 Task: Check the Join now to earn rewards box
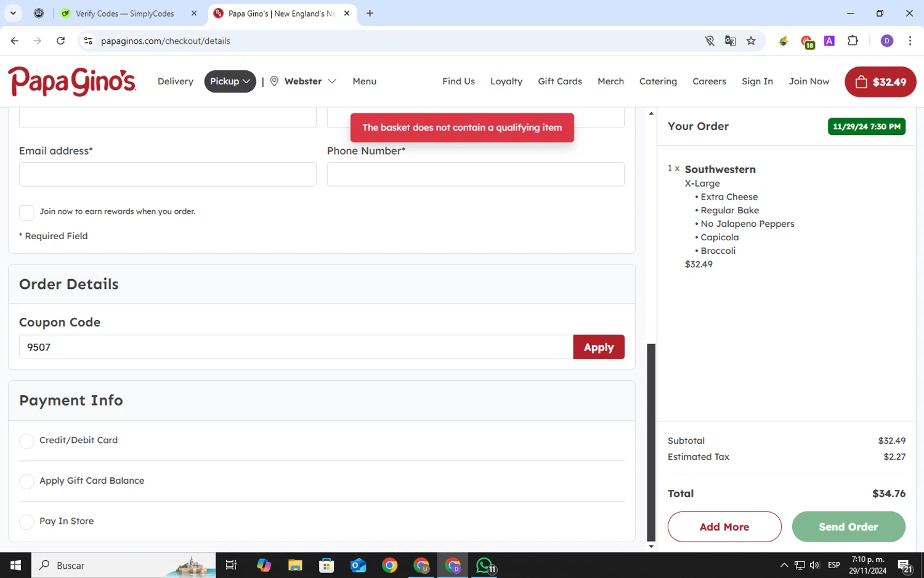(x=26, y=213)
